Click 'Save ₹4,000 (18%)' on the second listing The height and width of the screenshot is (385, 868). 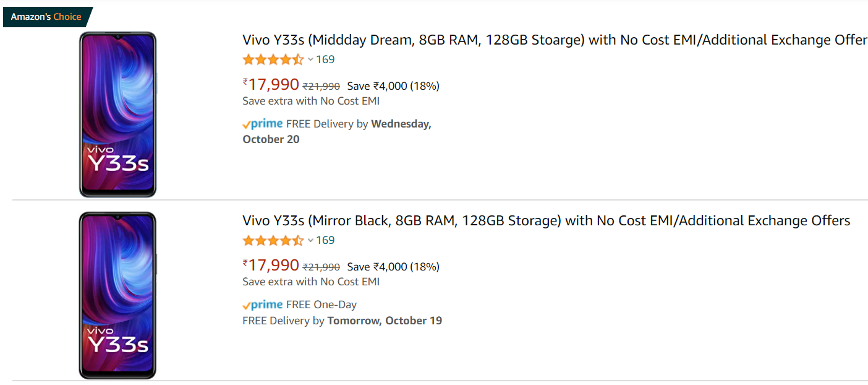[393, 267]
